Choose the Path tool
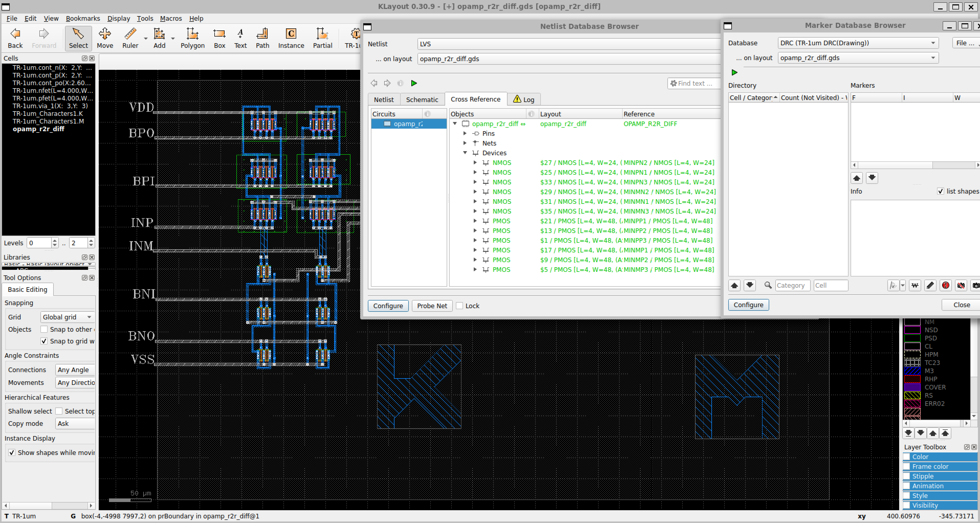 pos(262,38)
